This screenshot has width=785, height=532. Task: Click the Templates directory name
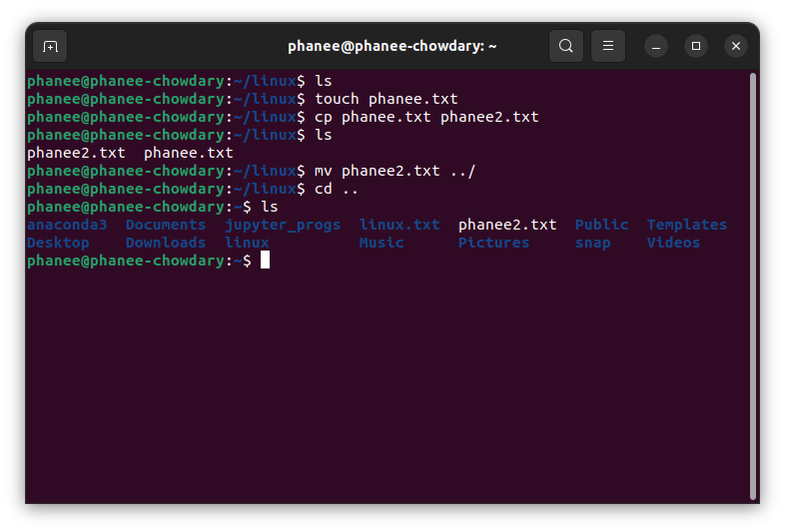[686, 226]
